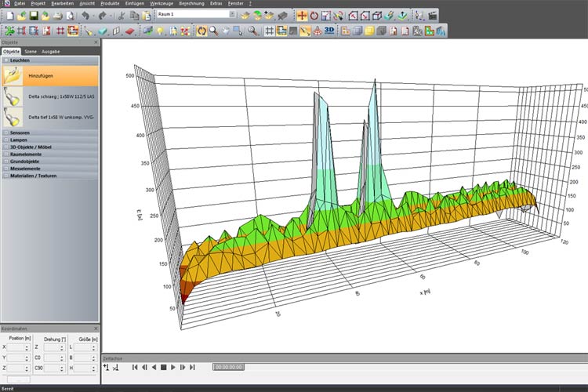The image size is (588, 392).
Task: Click the timeline time marker 00:00:00:00
Action: [229, 367]
